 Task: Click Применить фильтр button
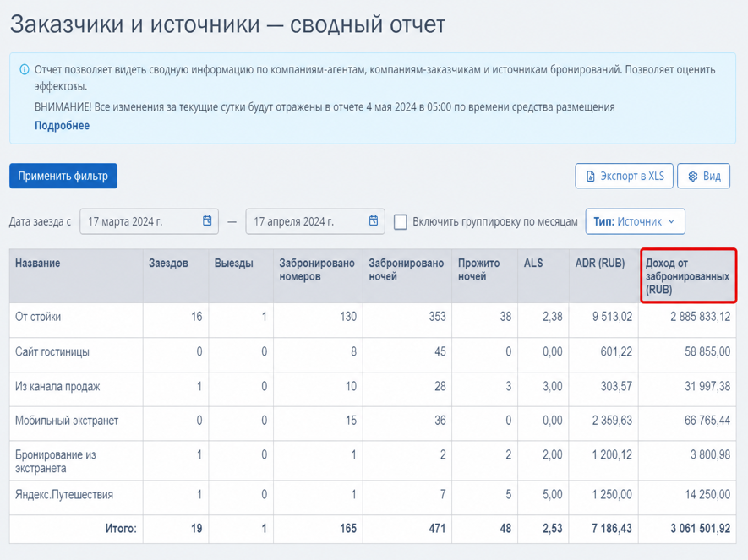tap(63, 176)
